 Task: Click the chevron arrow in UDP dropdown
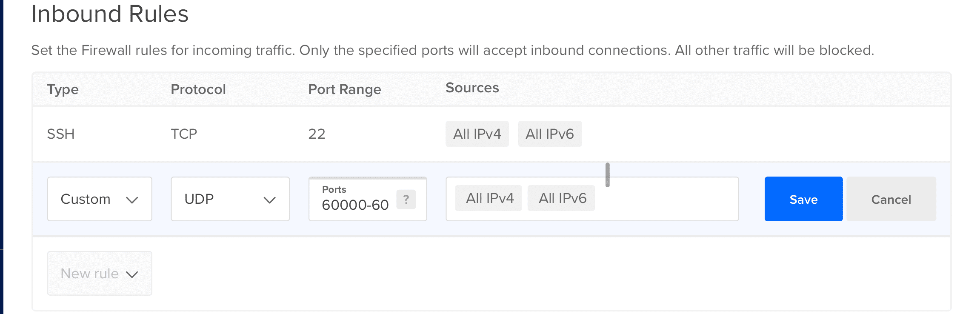click(x=270, y=200)
